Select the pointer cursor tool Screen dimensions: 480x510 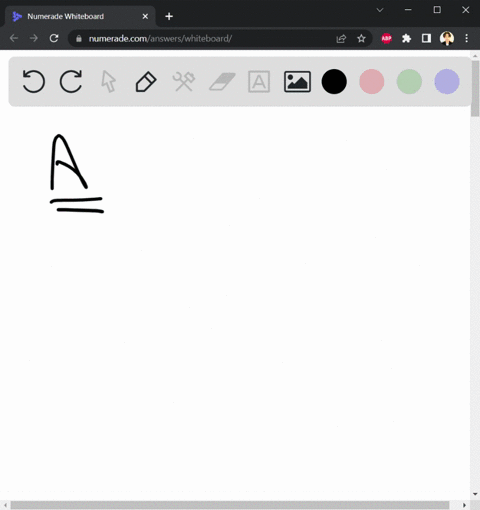109,81
